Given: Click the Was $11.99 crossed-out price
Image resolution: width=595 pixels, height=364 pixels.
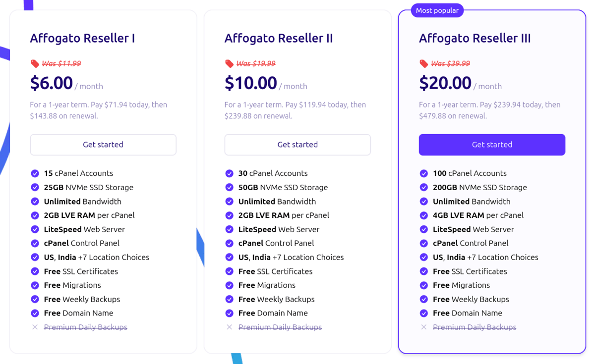Looking at the screenshot, I should [61, 63].
